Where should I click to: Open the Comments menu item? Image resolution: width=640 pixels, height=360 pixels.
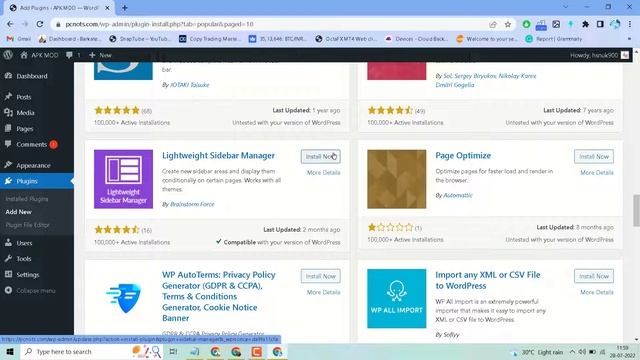(x=31, y=144)
